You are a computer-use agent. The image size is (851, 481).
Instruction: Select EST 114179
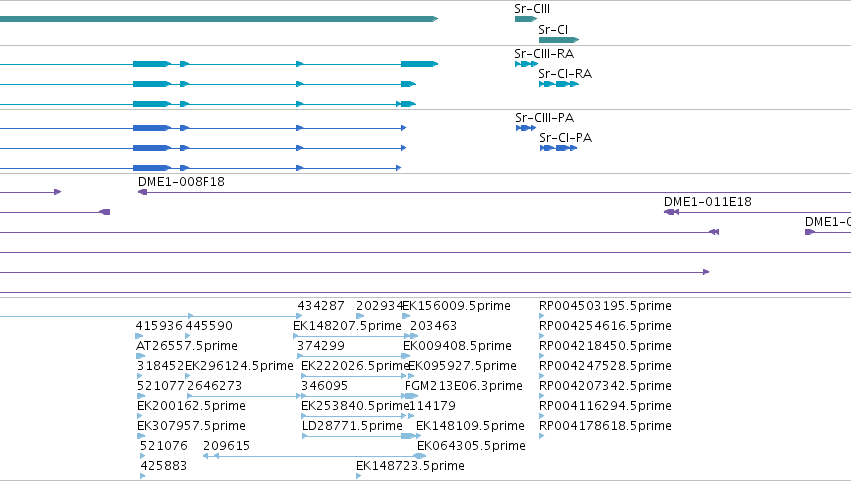click(x=432, y=406)
